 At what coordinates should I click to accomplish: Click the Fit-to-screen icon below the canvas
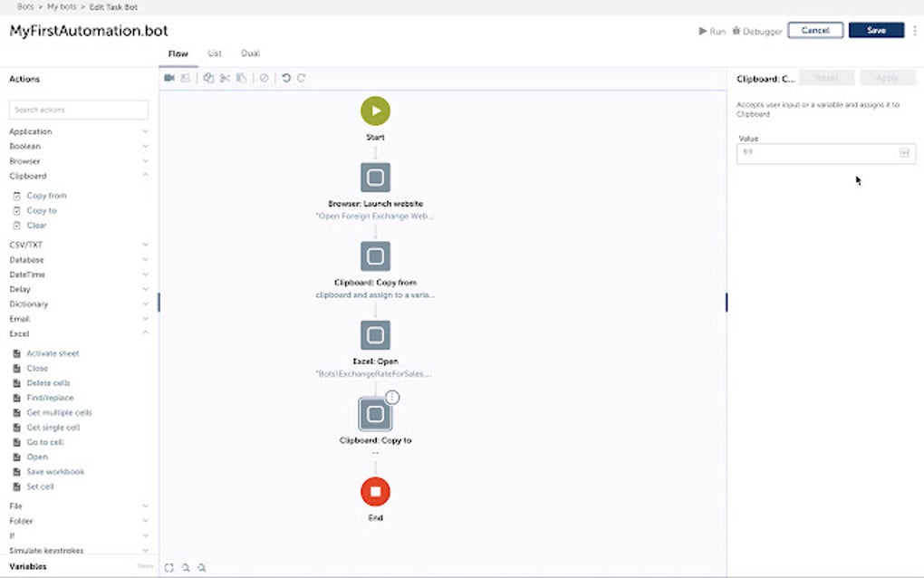[169, 567]
